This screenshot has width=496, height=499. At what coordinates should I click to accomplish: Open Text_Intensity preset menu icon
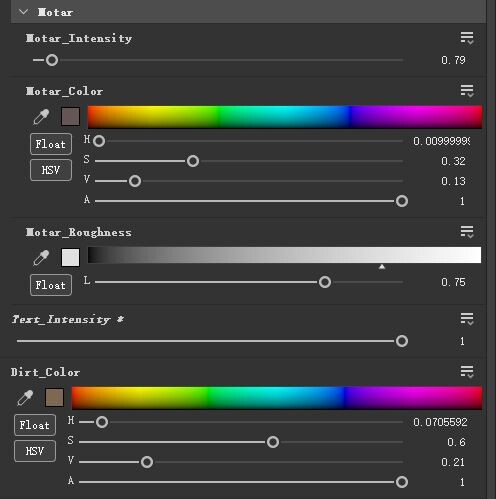[x=467, y=319]
